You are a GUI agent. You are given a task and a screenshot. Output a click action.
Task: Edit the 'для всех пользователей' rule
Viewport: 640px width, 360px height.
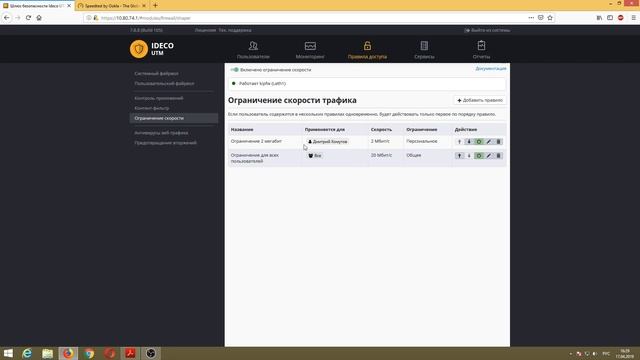click(x=489, y=156)
